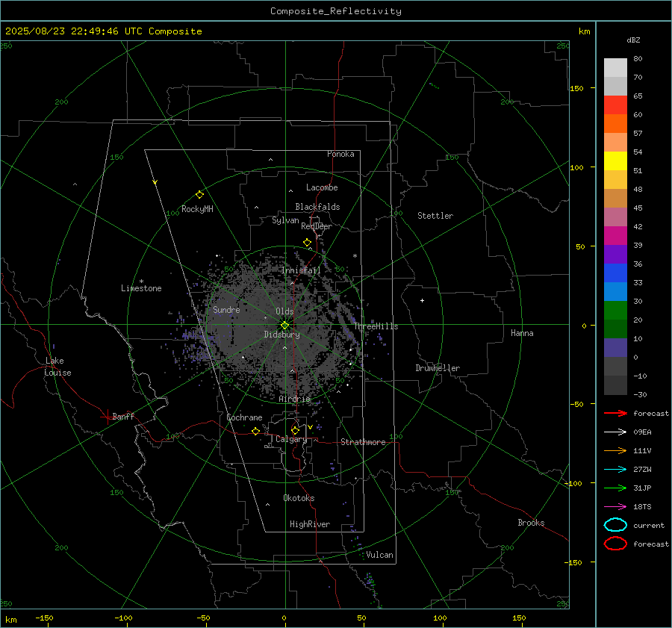
Task: Click the white 09EA arrow legend icon
Action: [x=615, y=432]
